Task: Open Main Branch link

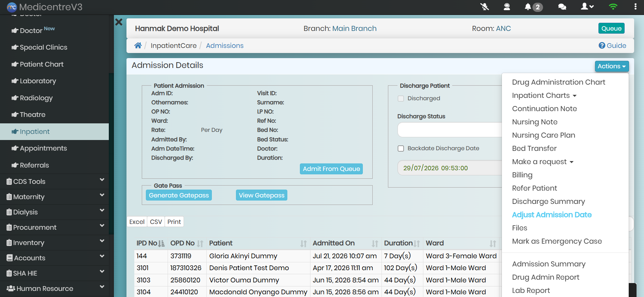Action: pos(354,29)
